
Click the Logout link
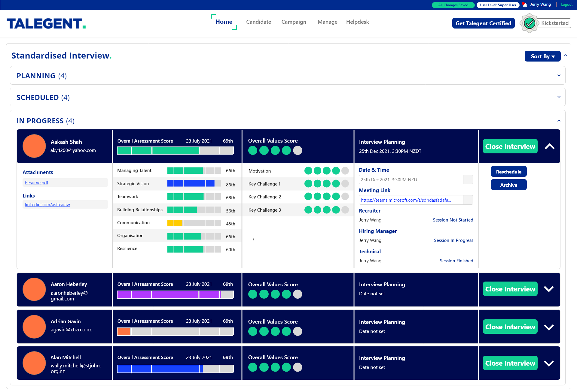(x=566, y=5)
